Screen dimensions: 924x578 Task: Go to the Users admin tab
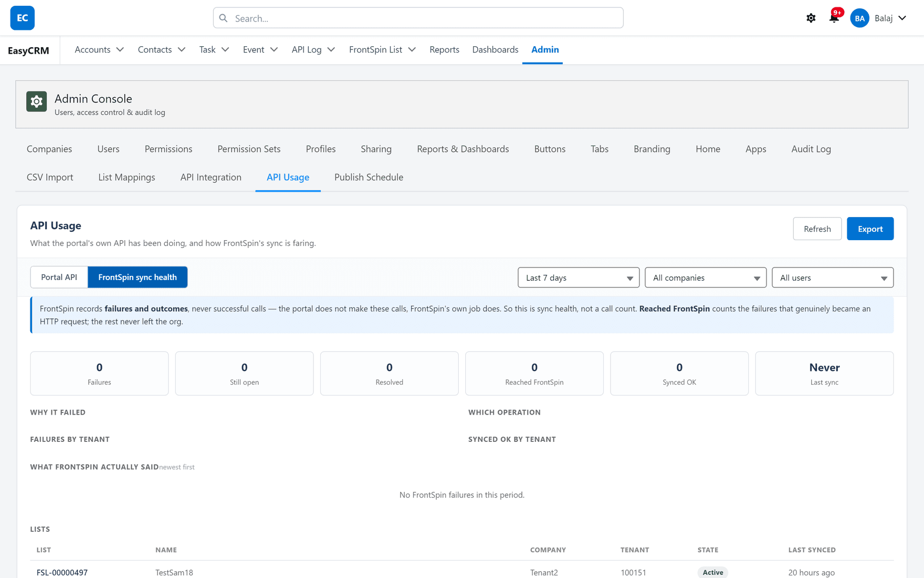click(108, 149)
